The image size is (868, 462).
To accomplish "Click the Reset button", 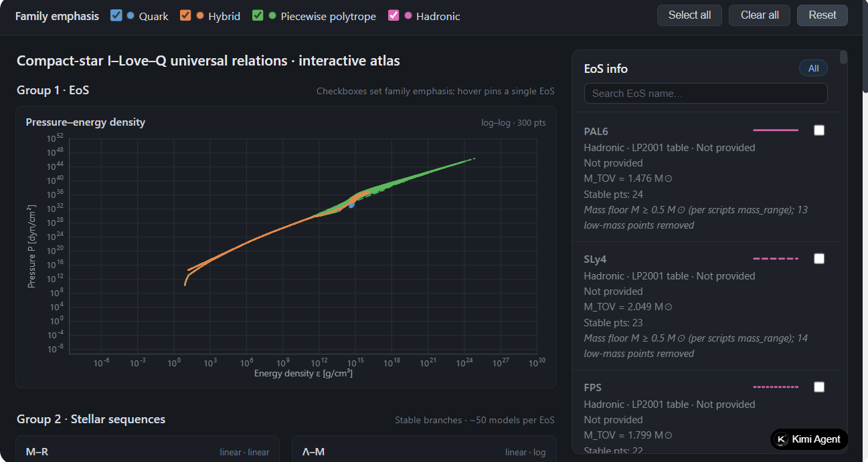I will coord(822,15).
